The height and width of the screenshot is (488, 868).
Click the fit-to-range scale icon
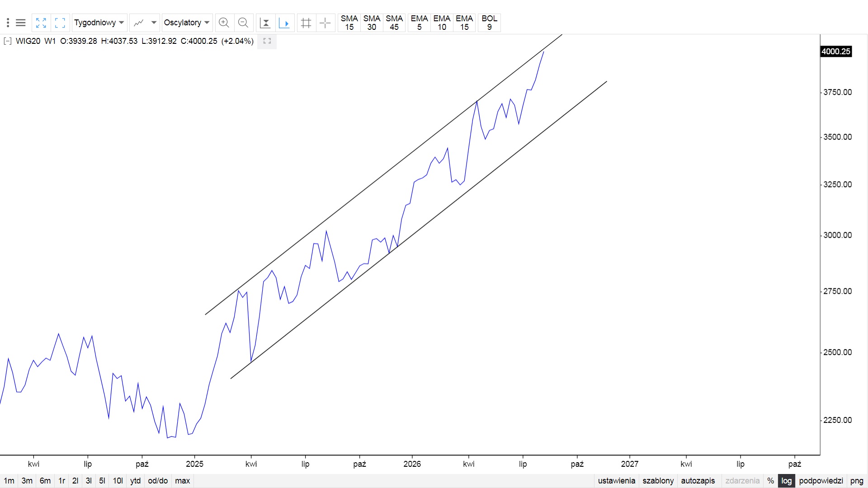pos(265,23)
